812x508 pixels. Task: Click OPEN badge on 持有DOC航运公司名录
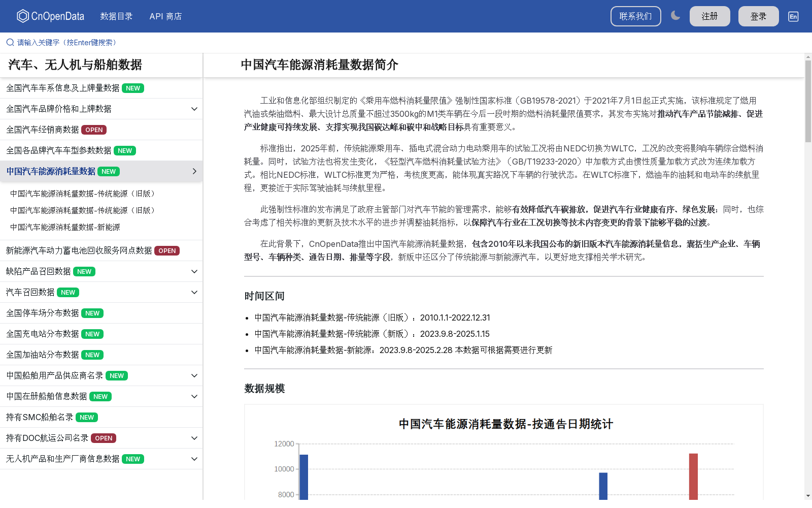(104, 438)
